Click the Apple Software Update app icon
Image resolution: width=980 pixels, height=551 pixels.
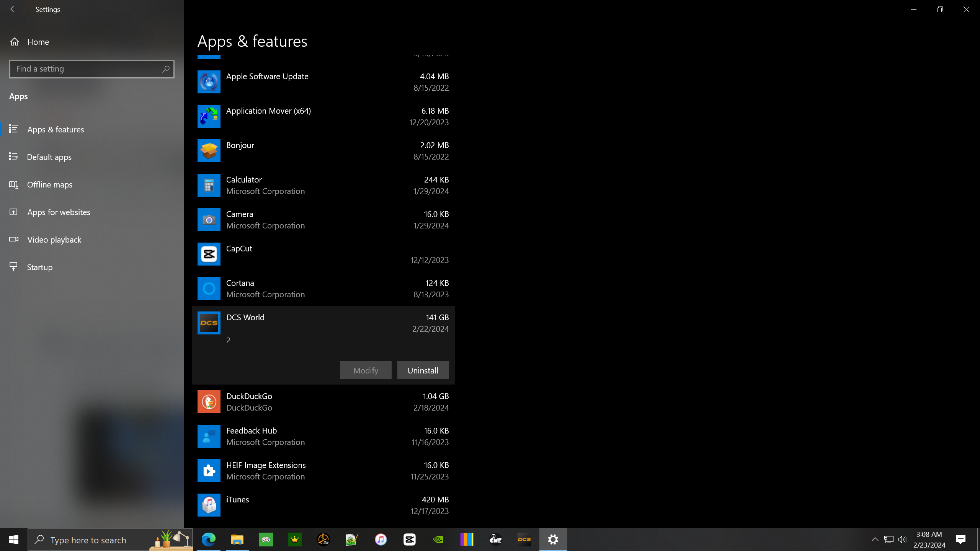coord(209,82)
